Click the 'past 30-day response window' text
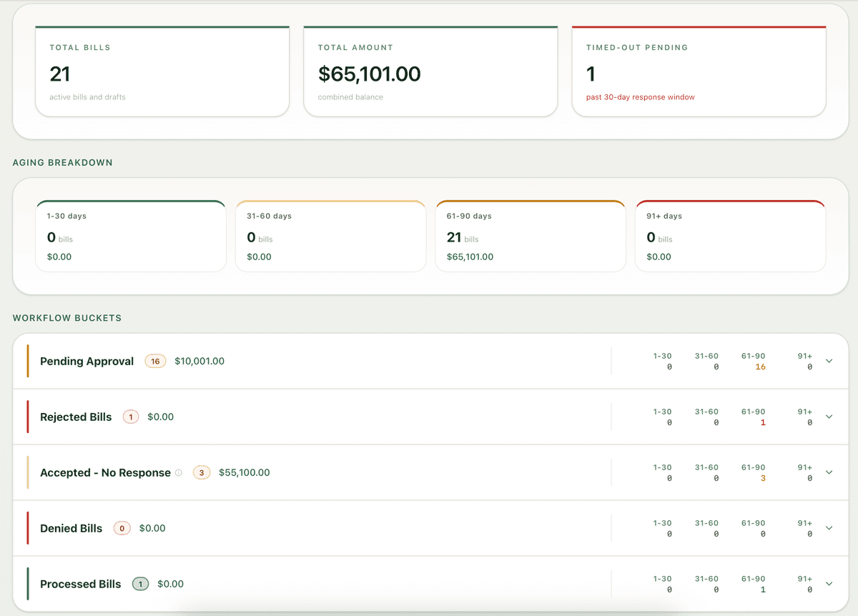858x616 pixels. 641,97
